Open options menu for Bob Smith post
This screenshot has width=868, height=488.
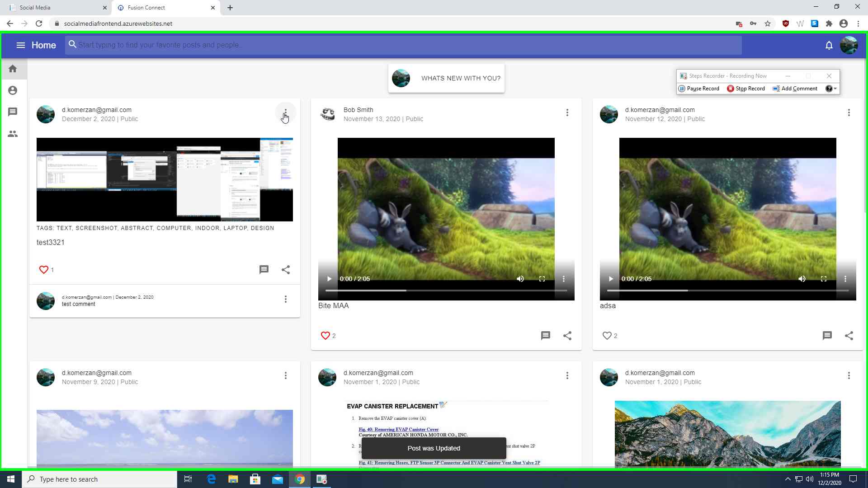tap(567, 113)
